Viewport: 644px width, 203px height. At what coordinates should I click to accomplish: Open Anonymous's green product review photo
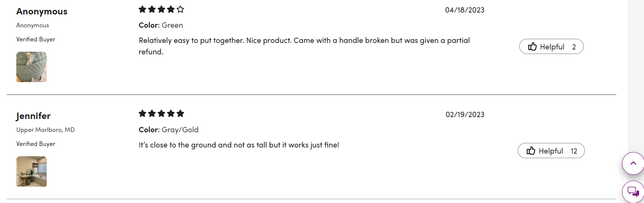coord(31,67)
